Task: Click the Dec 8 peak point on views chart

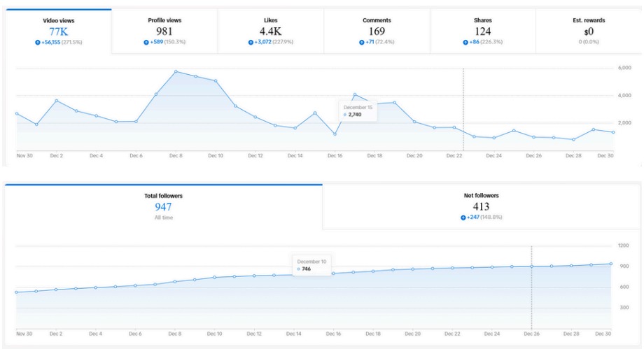Action: [x=176, y=71]
